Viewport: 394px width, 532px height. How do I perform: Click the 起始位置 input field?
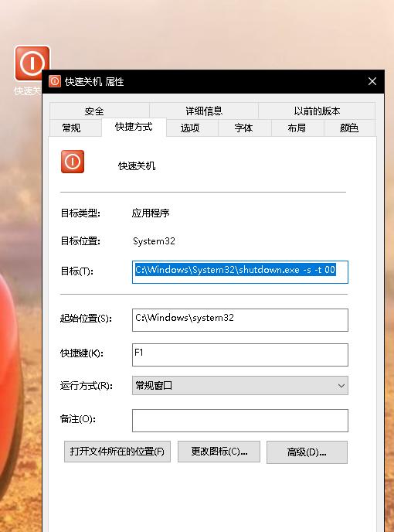[x=240, y=320]
